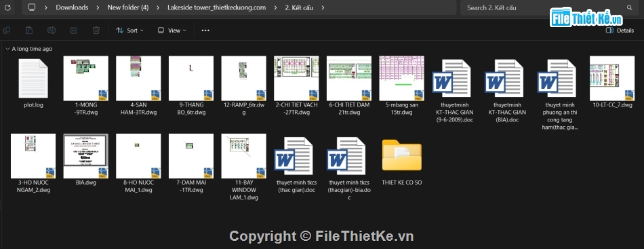The width and height of the screenshot is (644, 249).
Task: Select 9-THANG BO_6tr.dwg file
Action: [x=191, y=79]
